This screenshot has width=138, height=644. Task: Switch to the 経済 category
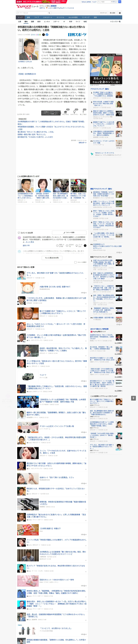(x=39, y=21)
